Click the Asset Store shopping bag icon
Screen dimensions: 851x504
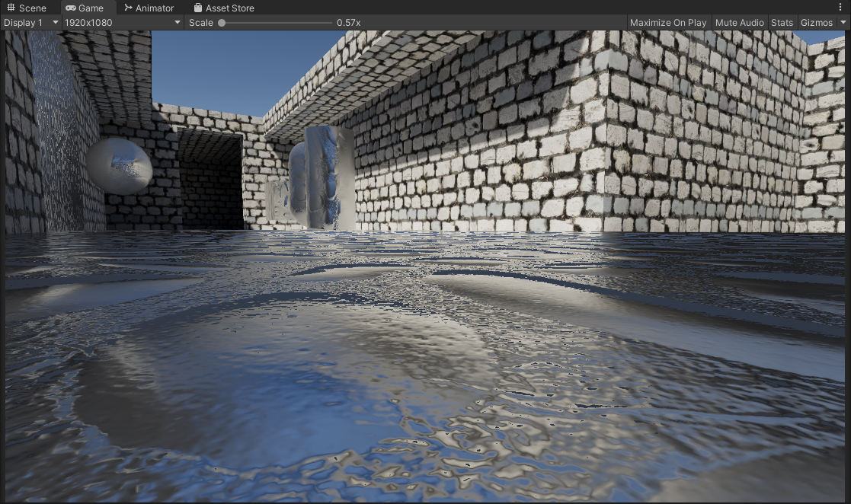198,8
